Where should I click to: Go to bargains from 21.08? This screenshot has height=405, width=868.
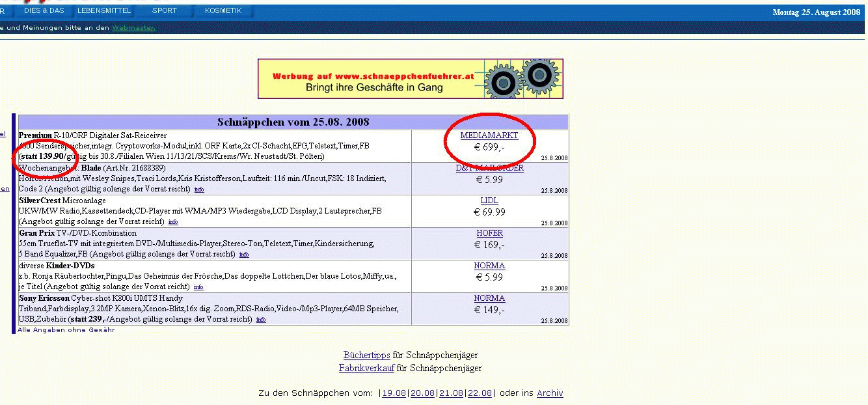[452, 393]
